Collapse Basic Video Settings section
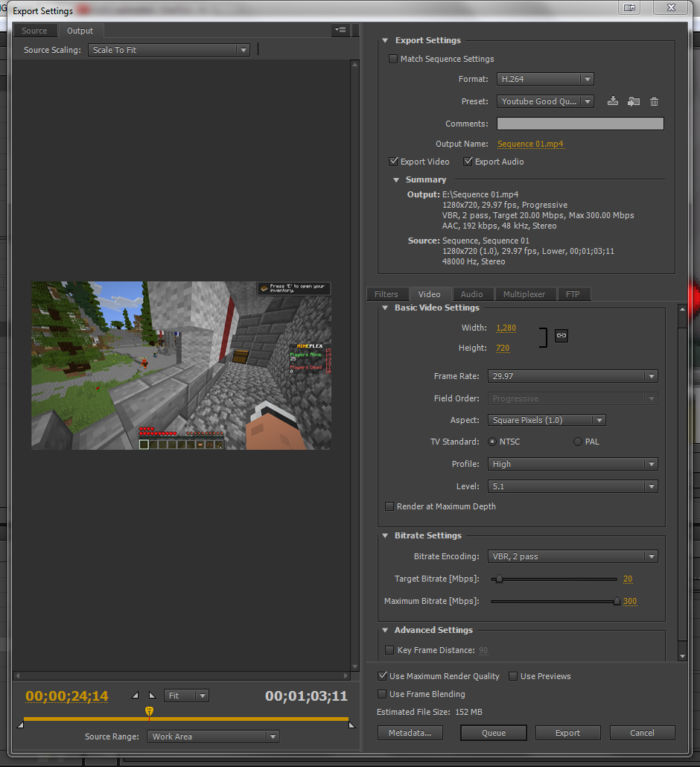This screenshot has width=700, height=767. point(385,308)
